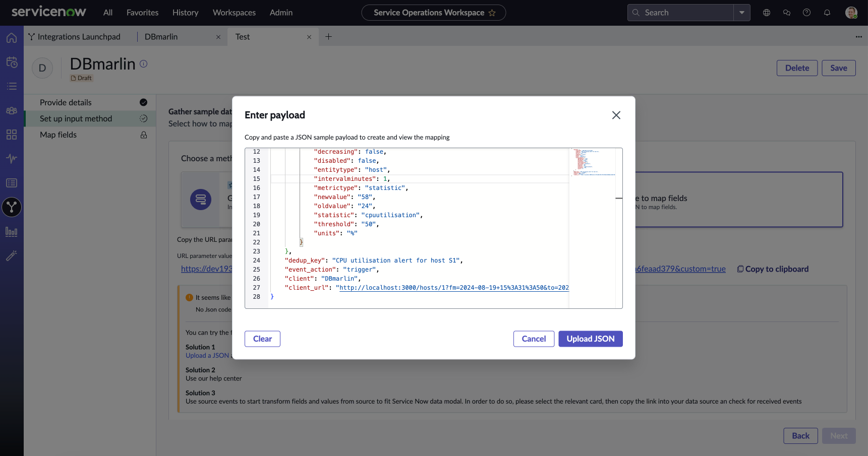The image size is (868, 456).
Task: Click the D avatar circle
Action: [x=42, y=68]
